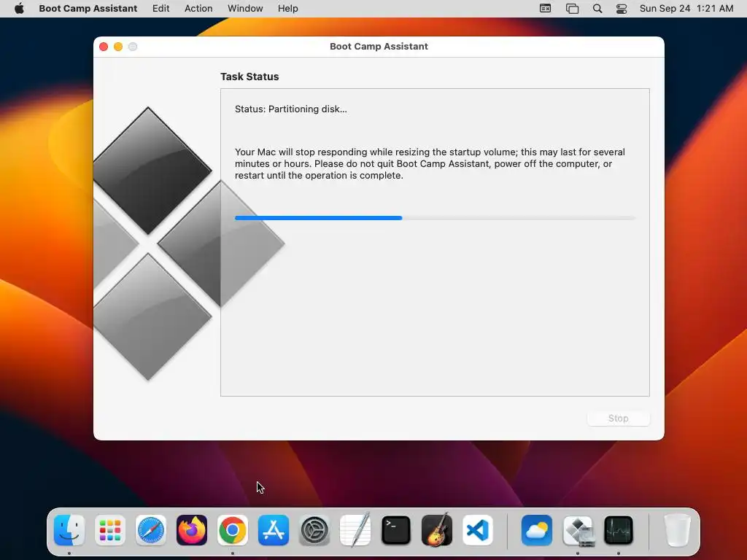The image size is (747, 560).
Task: Open the Boot Camp Assistant menu
Action: pos(88,9)
